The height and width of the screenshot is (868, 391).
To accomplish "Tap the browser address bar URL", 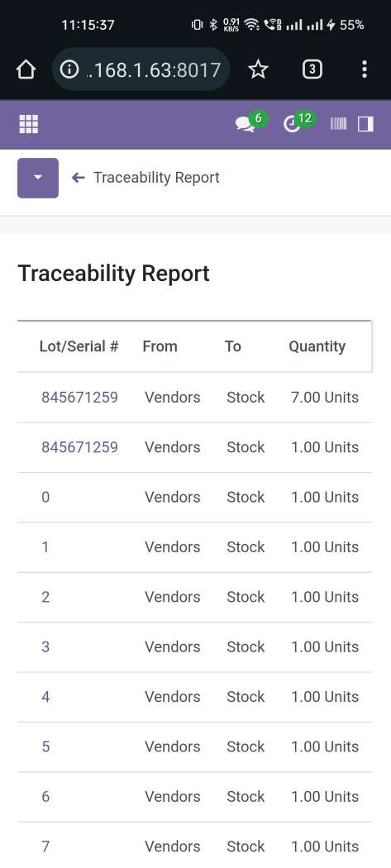I will coord(154,69).
